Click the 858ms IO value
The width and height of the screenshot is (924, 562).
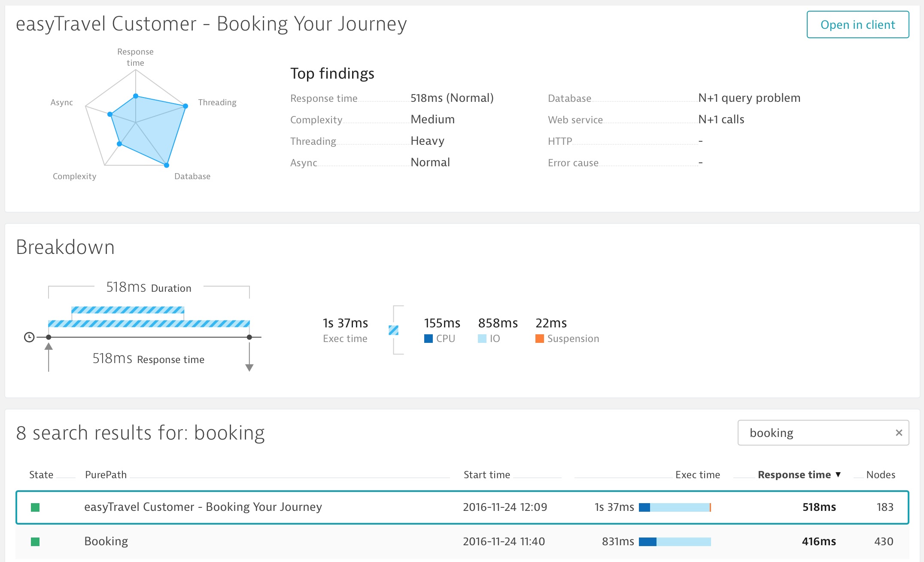click(498, 323)
